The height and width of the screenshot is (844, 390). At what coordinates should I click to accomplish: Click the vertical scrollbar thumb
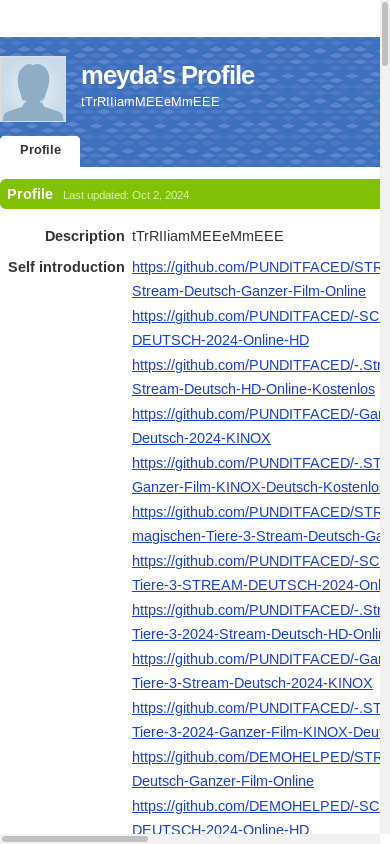click(385, 33)
